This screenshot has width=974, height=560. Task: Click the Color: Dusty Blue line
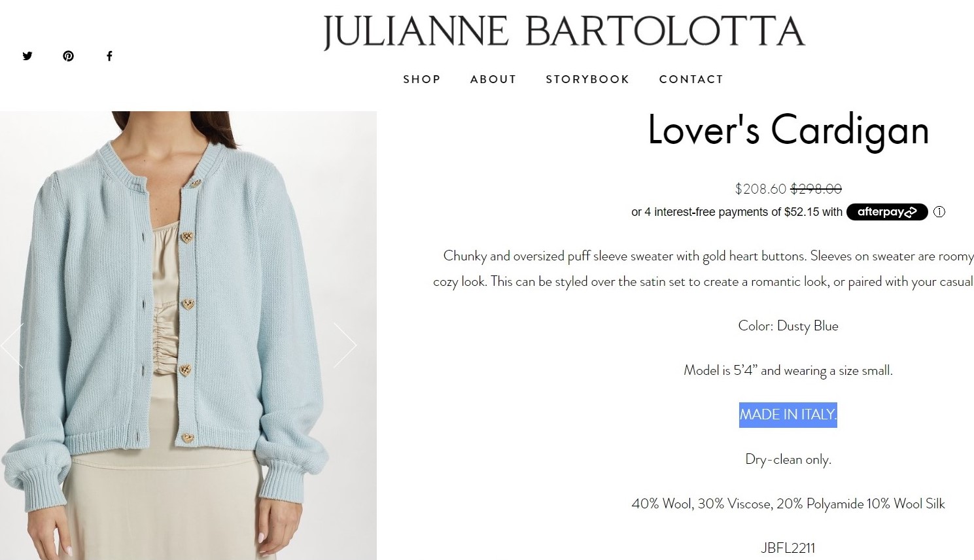coord(788,326)
